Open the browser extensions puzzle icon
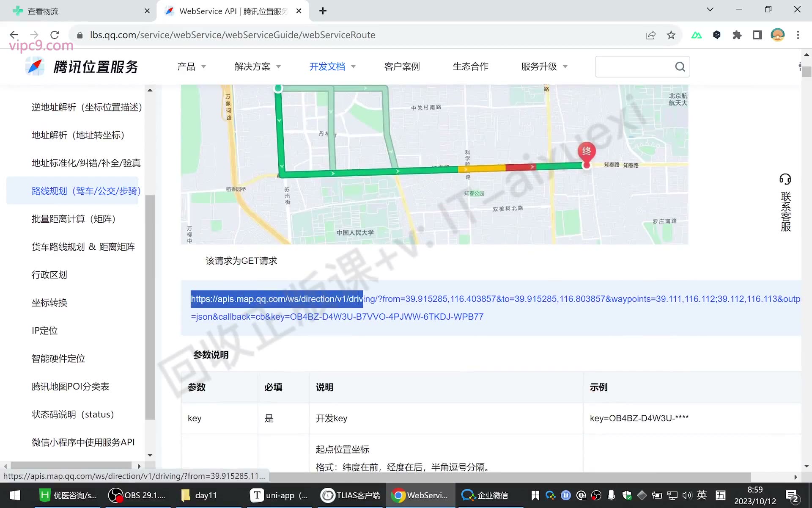 click(737, 35)
